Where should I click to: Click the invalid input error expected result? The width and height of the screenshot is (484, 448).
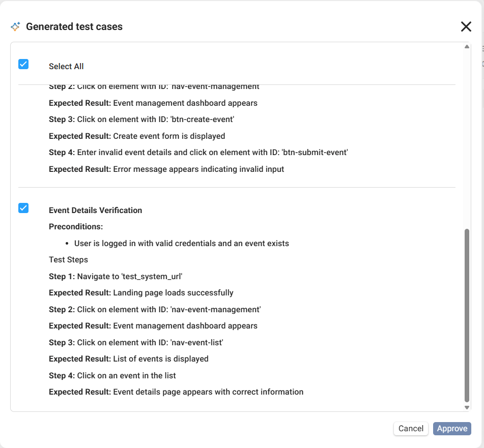pyautogui.click(x=166, y=169)
